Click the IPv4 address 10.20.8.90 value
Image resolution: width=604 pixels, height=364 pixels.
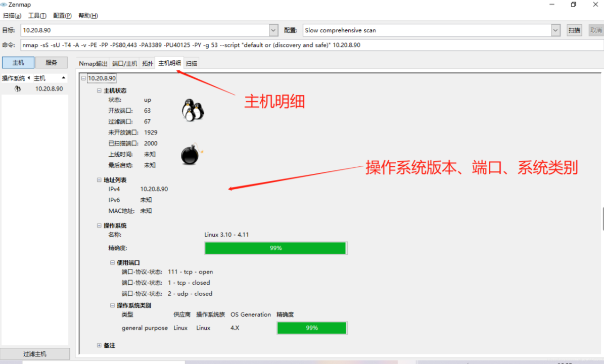154,189
